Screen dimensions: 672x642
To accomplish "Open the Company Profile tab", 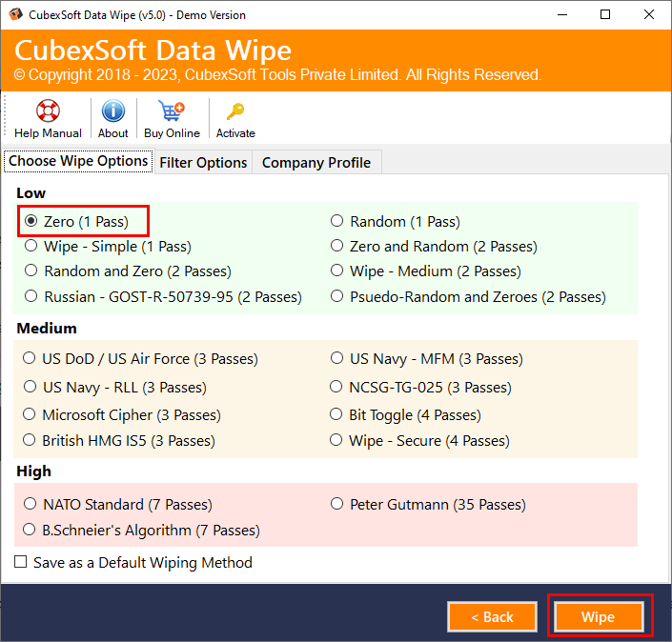I will tap(316, 163).
